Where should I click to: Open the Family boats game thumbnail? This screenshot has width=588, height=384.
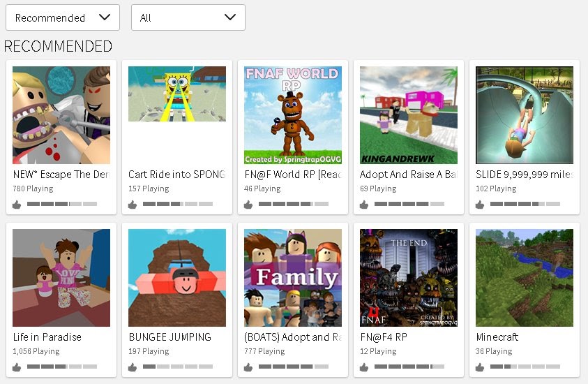(x=293, y=278)
